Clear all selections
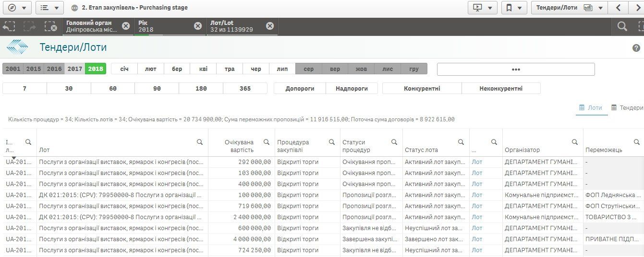The height and width of the screenshot is (257, 644). (50, 27)
